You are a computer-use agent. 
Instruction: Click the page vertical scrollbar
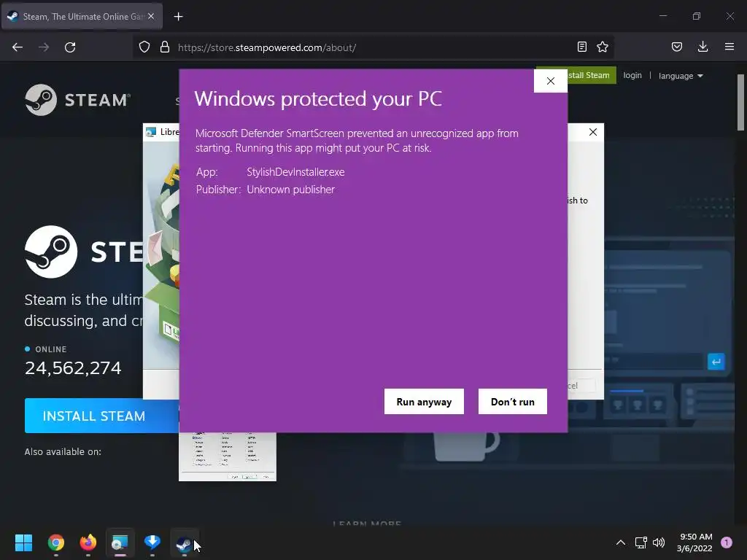740,102
